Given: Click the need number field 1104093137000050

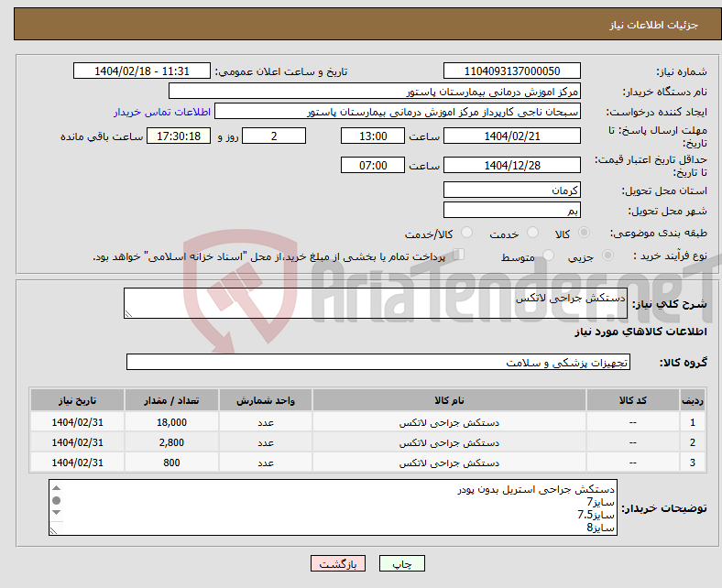Looking at the screenshot, I should point(511,71).
